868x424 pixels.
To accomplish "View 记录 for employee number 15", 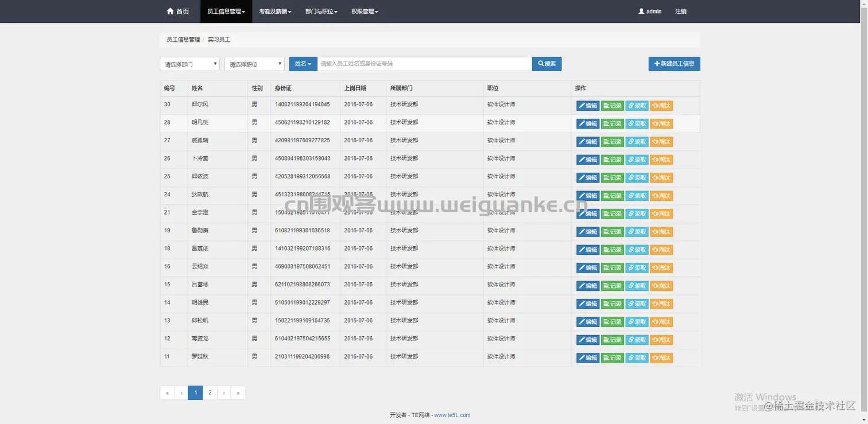I will (x=613, y=286).
